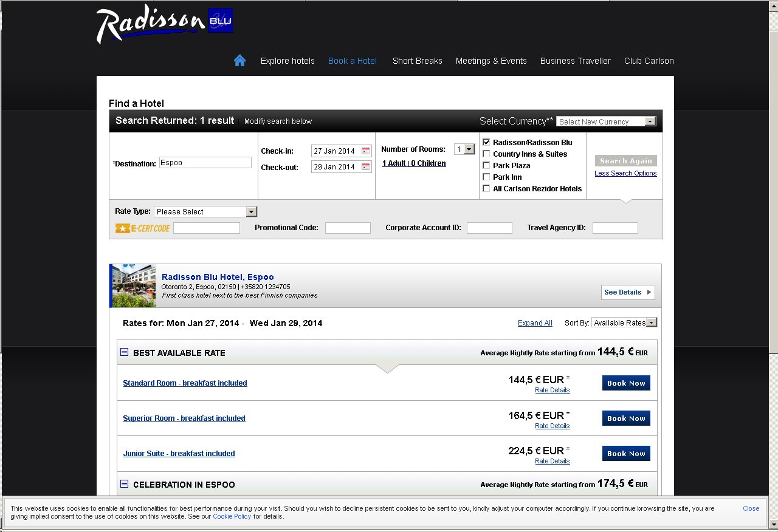Enable Country Inns & Suites checkbox
Image resolution: width=778 pixels, height=532 pixels.
click(x=486, y=154)
